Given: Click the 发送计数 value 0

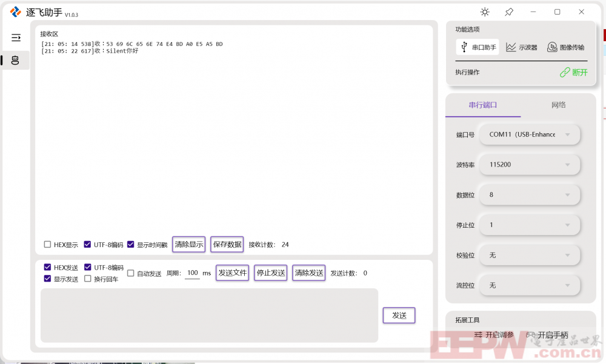Looking at the screenshot, I should (365, 273).
